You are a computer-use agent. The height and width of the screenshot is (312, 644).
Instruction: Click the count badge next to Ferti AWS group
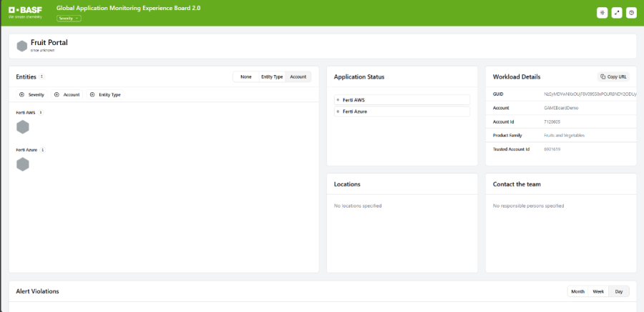coord(41,112)
